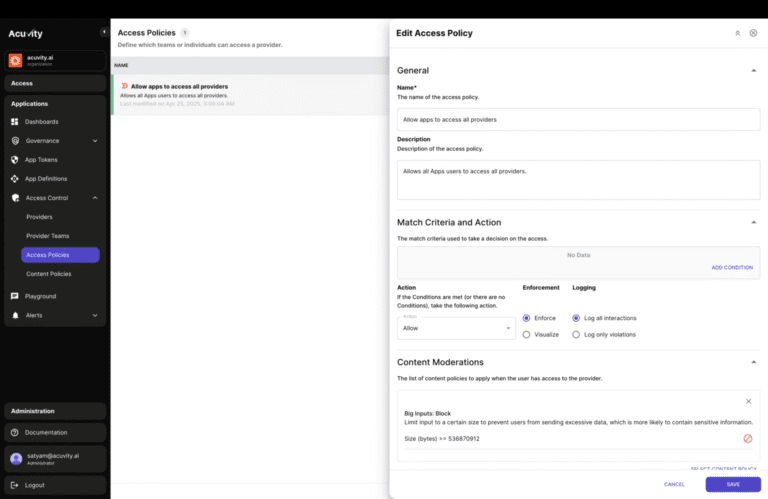Click the Save button
This screenshot has width=768, height=499.
point(732,484)
